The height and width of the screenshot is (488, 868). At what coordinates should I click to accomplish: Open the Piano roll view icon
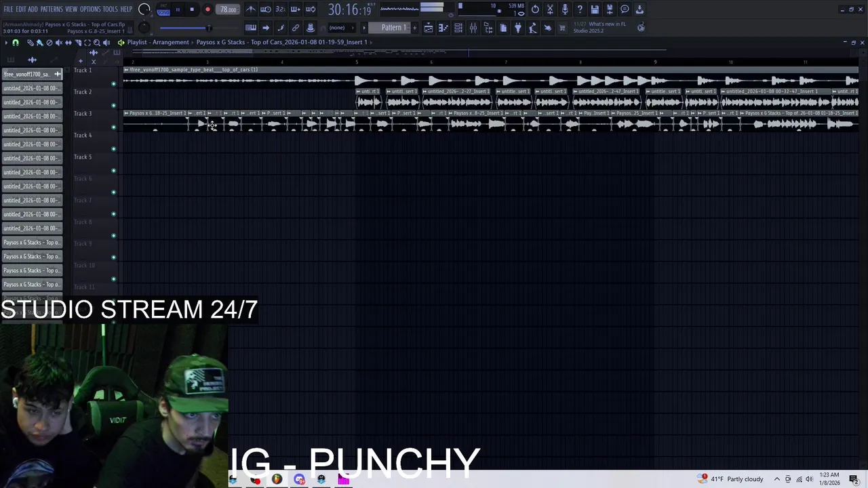coord(443,28)
